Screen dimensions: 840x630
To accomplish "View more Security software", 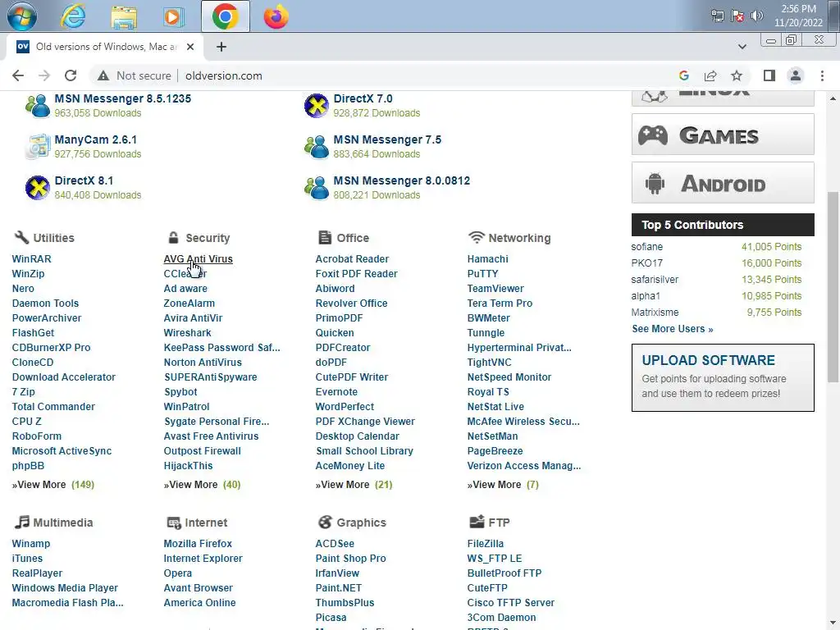I will pos(202,484).
